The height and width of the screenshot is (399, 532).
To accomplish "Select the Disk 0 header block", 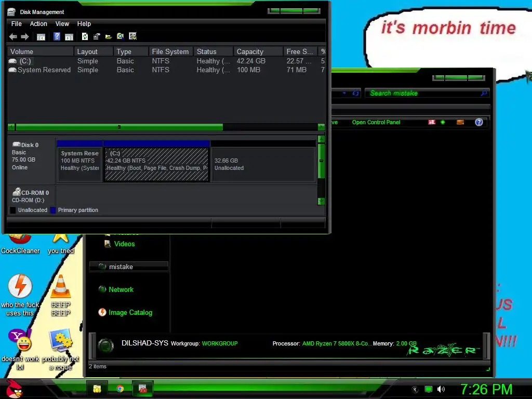I will pos(32,160).
